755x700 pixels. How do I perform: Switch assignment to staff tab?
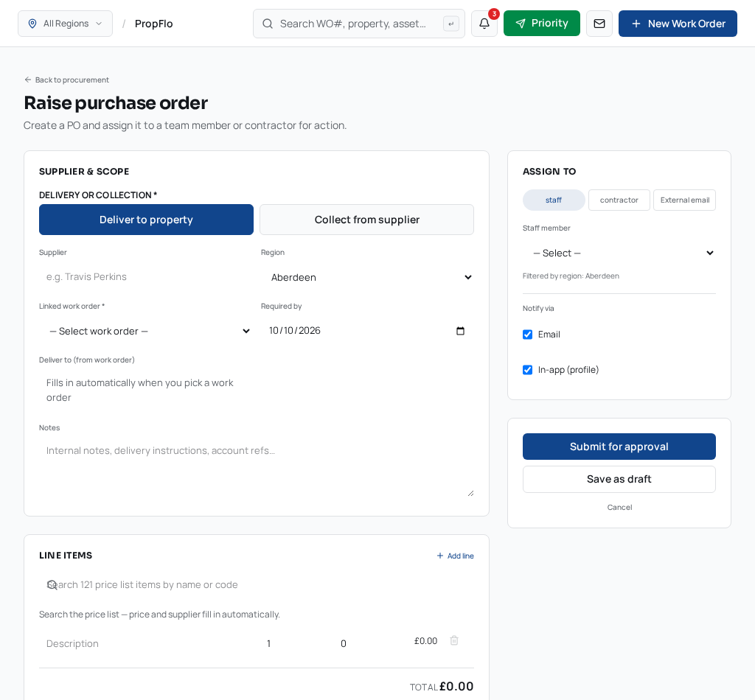coord(554,200)
